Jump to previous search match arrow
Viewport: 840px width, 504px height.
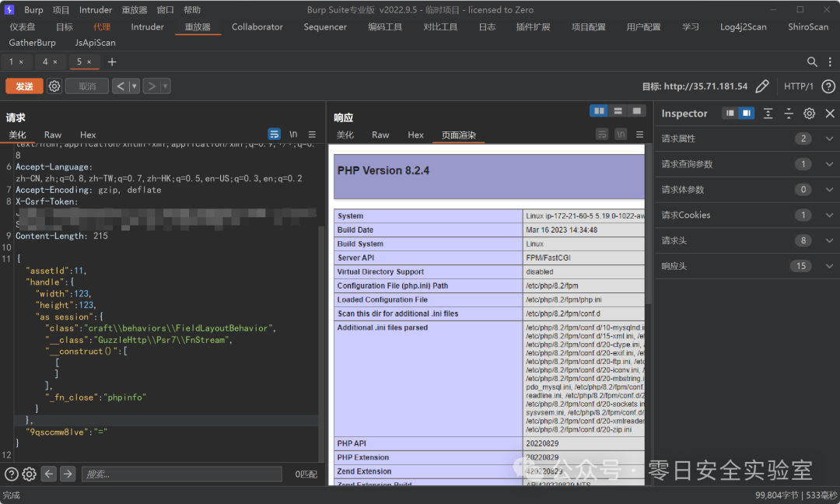(49, 474)
